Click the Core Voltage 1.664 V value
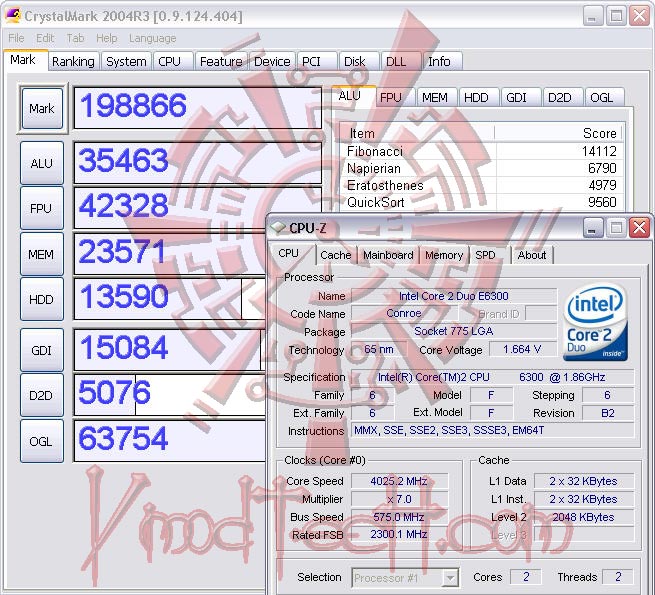 coord(522,349)
